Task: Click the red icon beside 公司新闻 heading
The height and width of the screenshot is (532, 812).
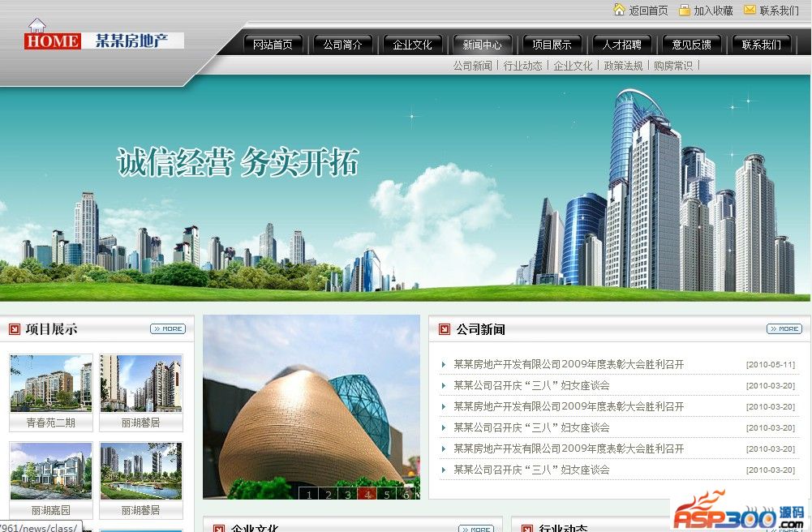Action: (x=445, y=329)
